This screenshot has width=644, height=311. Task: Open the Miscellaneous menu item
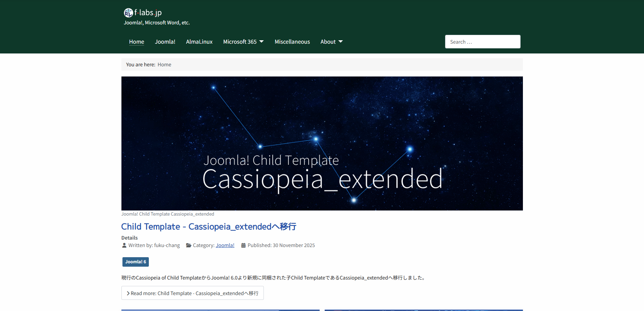pos(292,42)
